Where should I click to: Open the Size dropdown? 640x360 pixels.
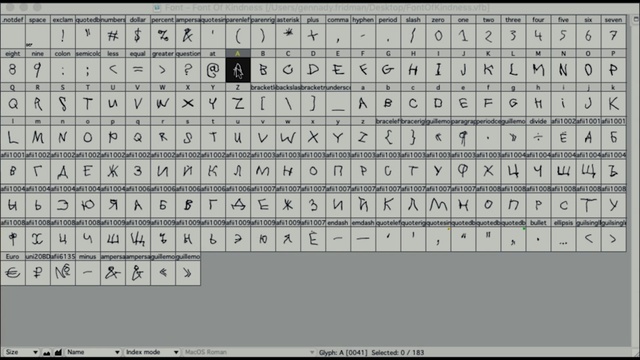(21, 352)
